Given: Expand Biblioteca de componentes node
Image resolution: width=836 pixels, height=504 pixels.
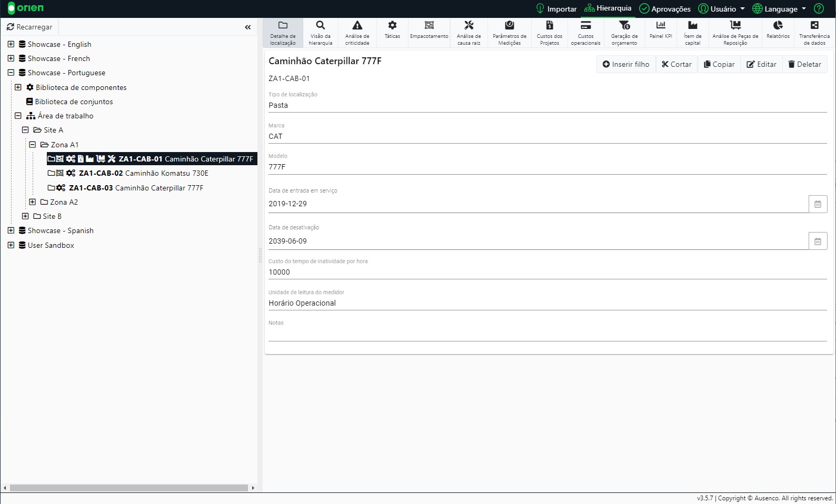Looking at the screenshot, I should point(18,87).
